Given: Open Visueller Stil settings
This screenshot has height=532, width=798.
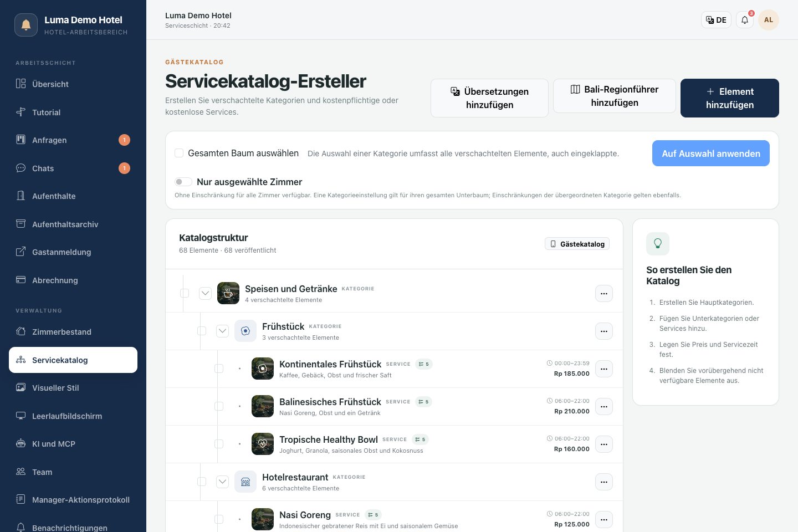Looking at the screenshot, I should tap(73, 388).
